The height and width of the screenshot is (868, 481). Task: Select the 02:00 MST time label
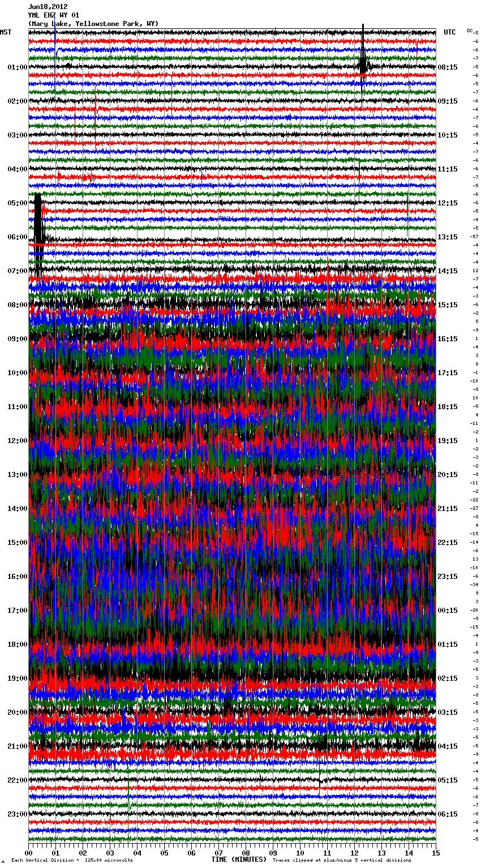(18, 101)
